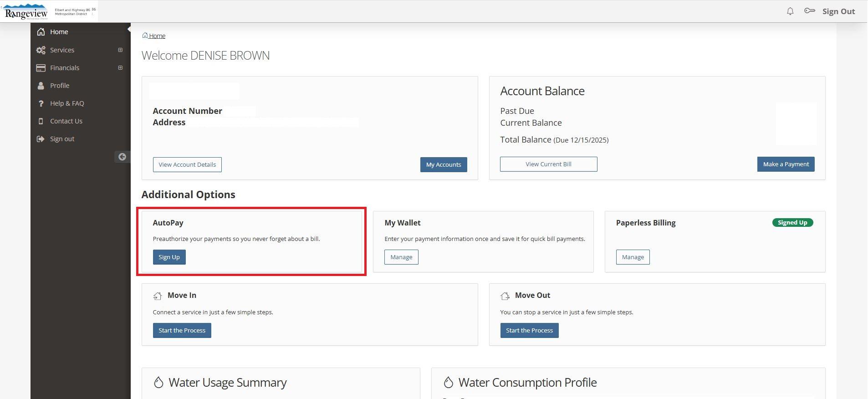Click the Services gears icon
The height and width of the screenshot is (399, 868).
(x=41, y=50)
